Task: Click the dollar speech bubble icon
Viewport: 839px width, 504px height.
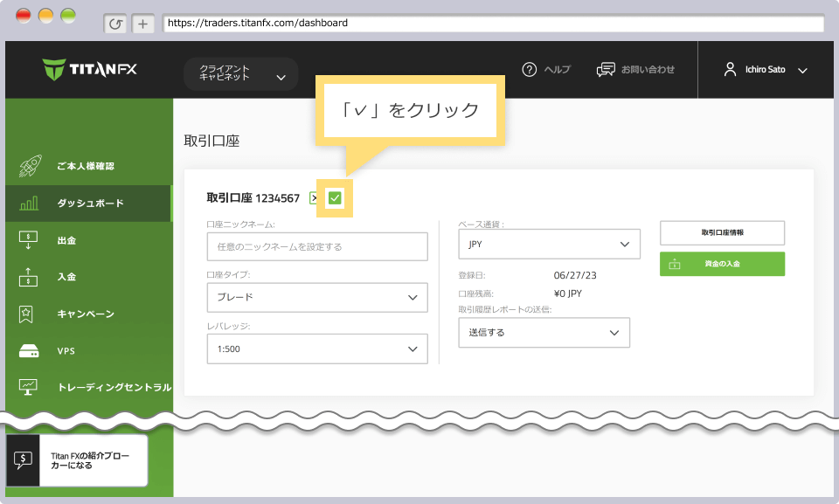Action: pyautogui.click(x=23, y=460)
